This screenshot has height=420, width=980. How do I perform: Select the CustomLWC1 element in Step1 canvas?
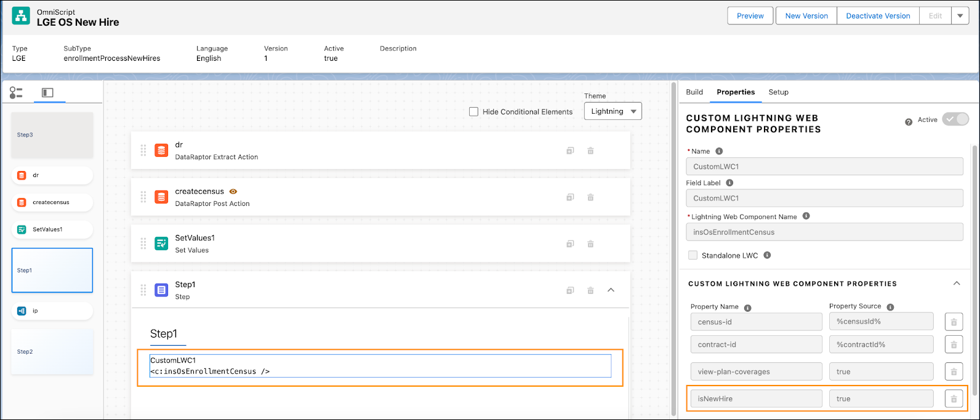click(380, 366)
